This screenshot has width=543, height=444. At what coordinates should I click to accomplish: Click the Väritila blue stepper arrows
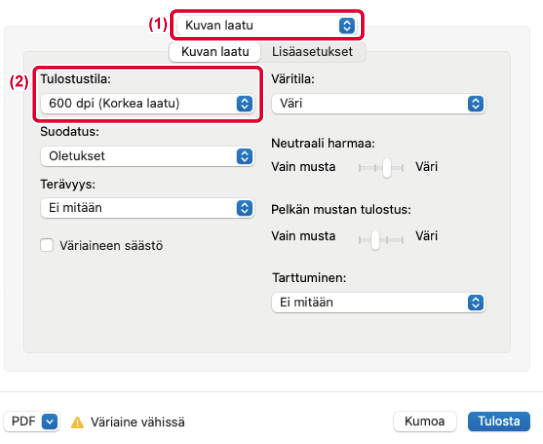tap(475, 104)
